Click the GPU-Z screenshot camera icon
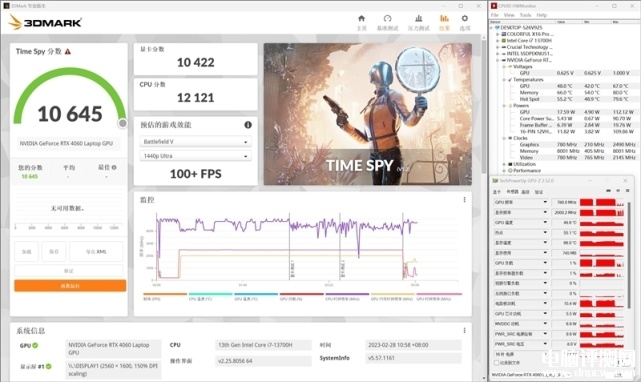 [608, 191]
